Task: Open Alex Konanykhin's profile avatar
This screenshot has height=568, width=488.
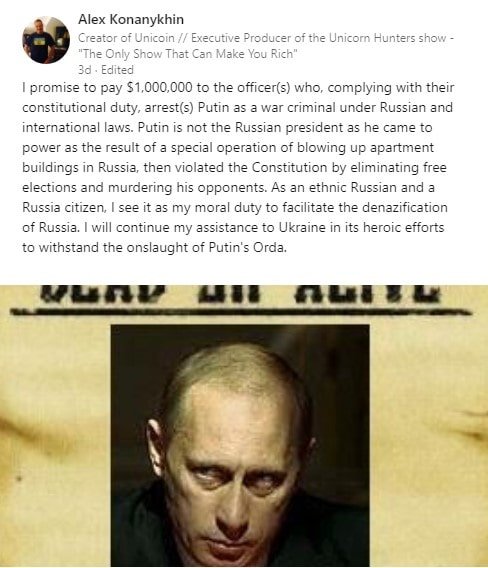Action: [46, 40]
